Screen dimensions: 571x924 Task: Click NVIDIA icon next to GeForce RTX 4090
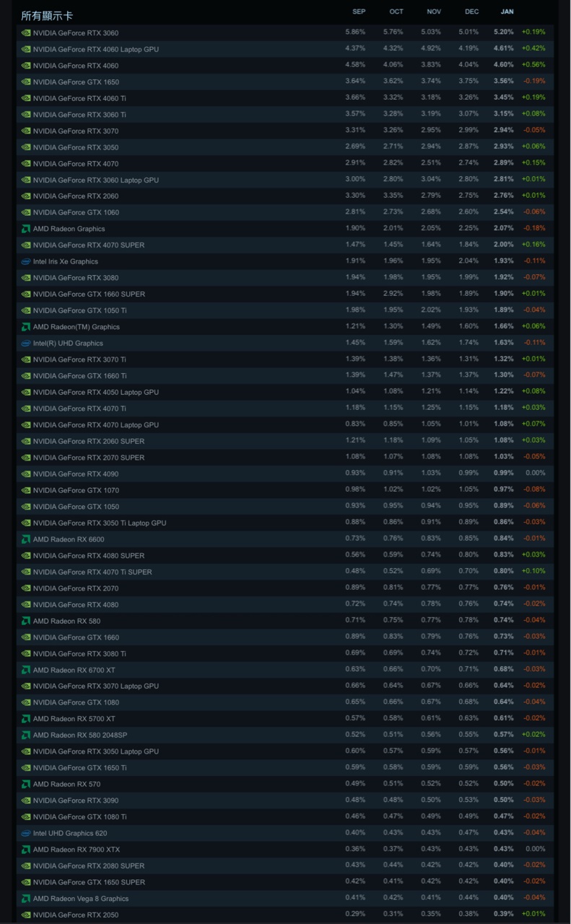coord(26,474)
